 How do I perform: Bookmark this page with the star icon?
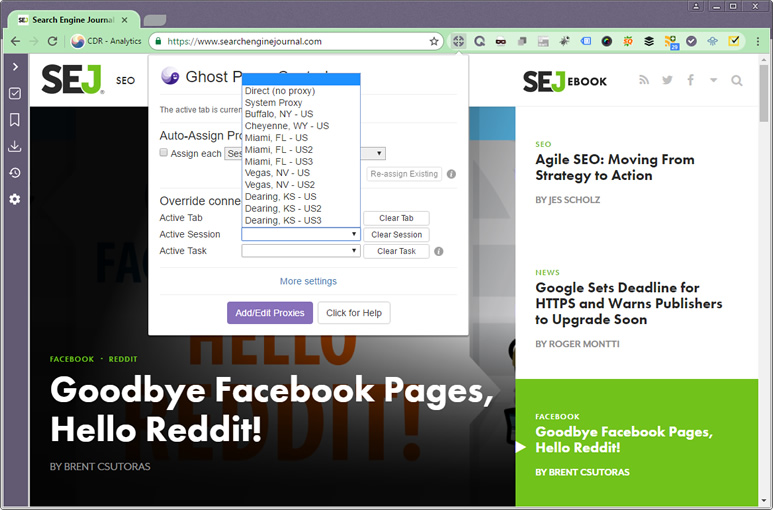point(434,41)
